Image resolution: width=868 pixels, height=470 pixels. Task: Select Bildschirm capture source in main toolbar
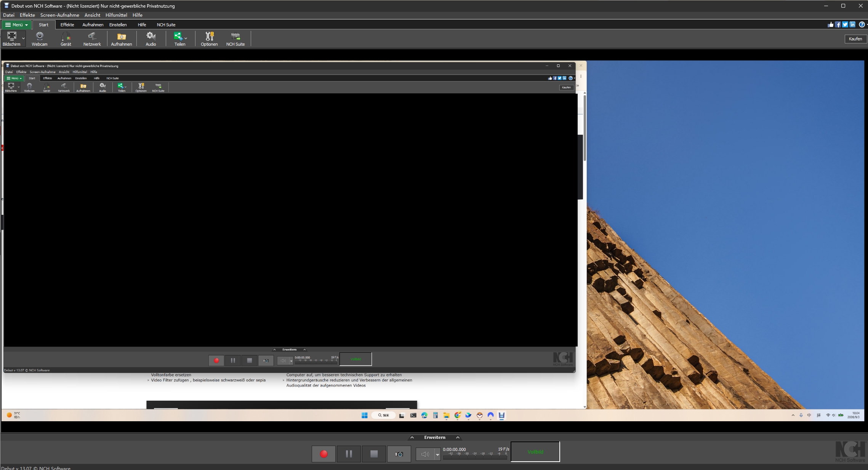pyautogui.click(x=11, y=39)
